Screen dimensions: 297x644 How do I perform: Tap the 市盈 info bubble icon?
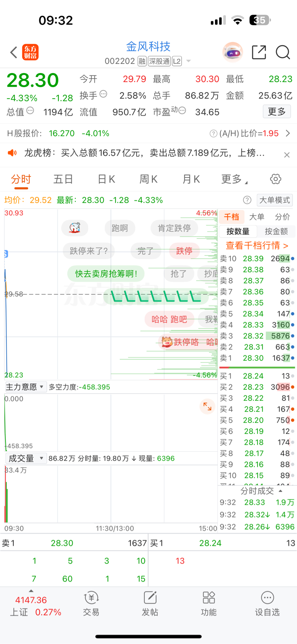pyautogui.click(x=182, y=111)
